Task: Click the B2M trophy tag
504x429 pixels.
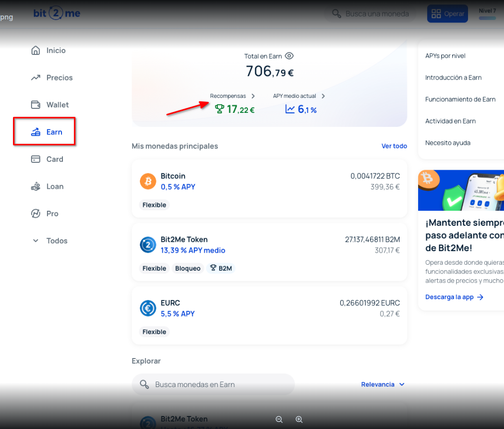Action: pyautogui.click(x=221, y=268)
